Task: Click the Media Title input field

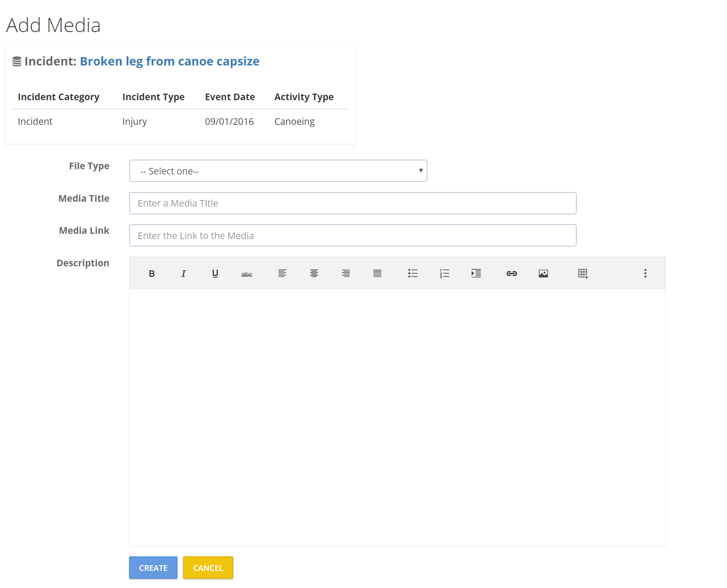Action: click(353, 203)
